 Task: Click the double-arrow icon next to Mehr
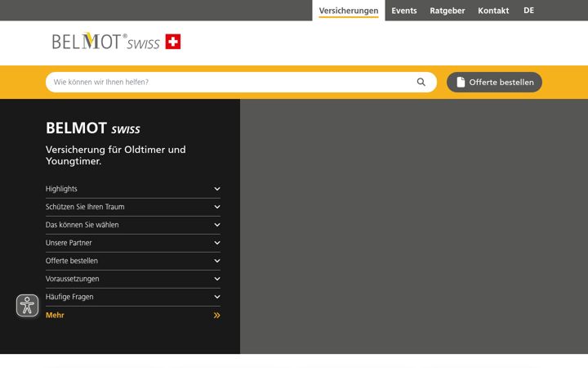216,316
